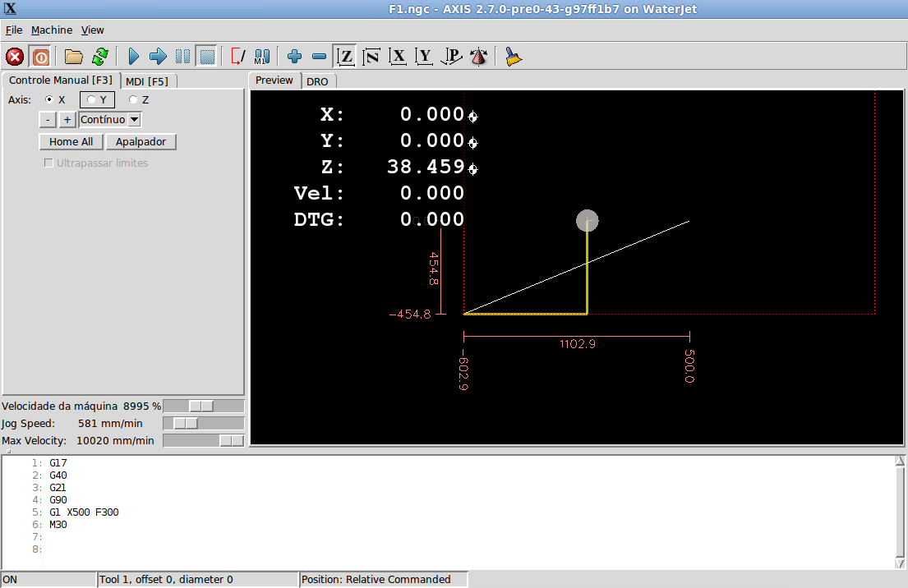
Task: Click the ON status indicator
Action: (x=10, y=579)
